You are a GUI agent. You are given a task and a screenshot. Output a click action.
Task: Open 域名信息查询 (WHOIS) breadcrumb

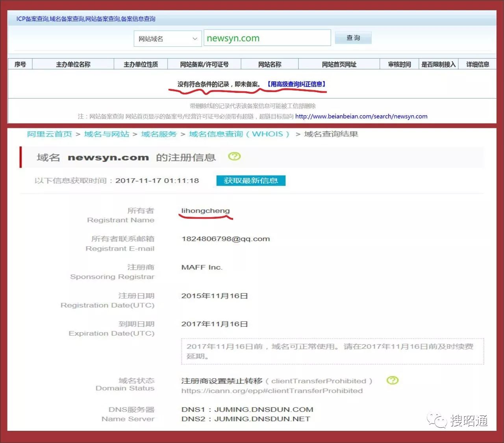(x=239, y=134)
